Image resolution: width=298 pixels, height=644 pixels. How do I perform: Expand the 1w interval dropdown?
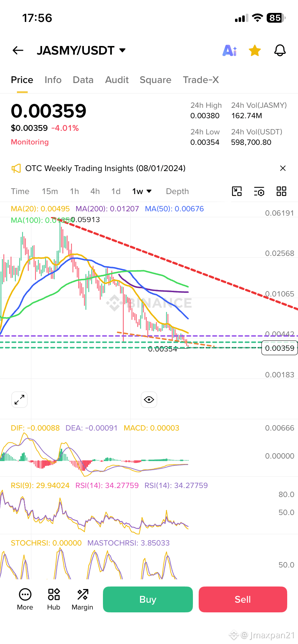coord(142,191)
